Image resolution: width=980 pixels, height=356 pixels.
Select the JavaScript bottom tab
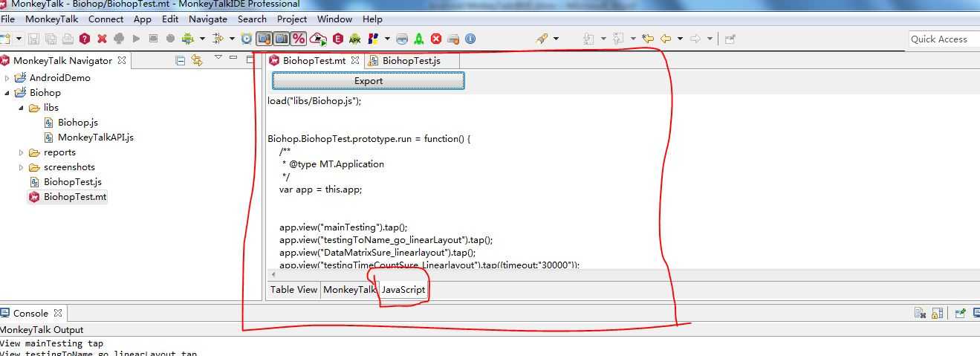coord(403,290)
